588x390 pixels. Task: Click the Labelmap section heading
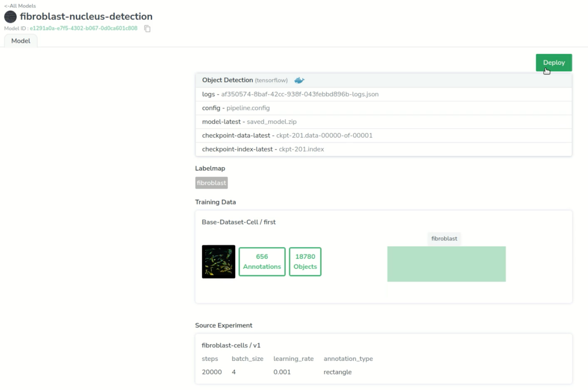210,168
